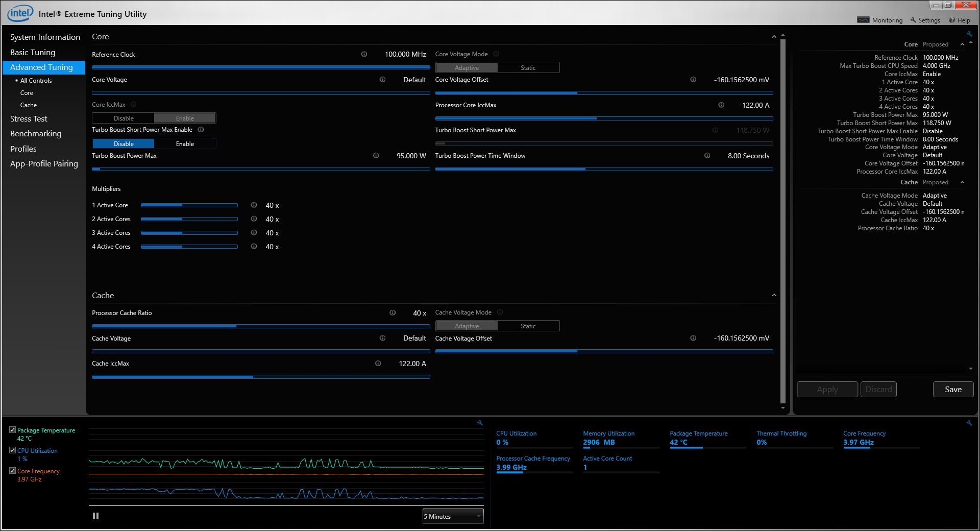
Task: Show info for Cache IccMax
Action: coord(378,364)
